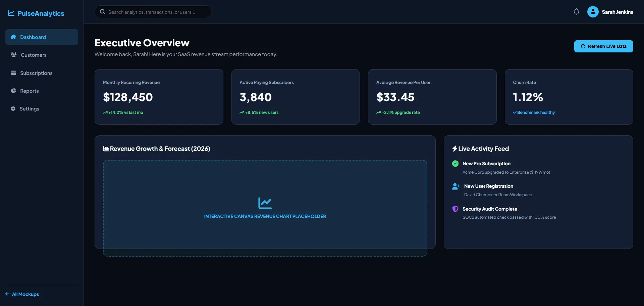Click checkmark beside Benchmark healthy

coord(515,113)
